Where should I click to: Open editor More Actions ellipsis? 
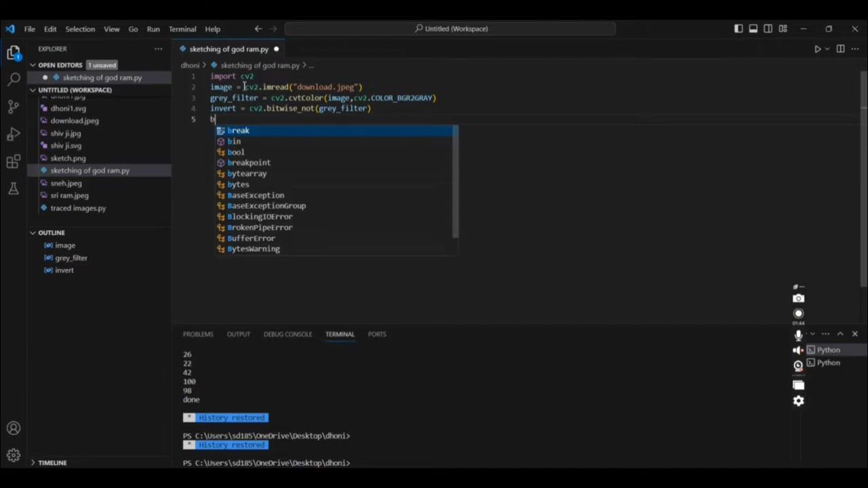(854, 49)
